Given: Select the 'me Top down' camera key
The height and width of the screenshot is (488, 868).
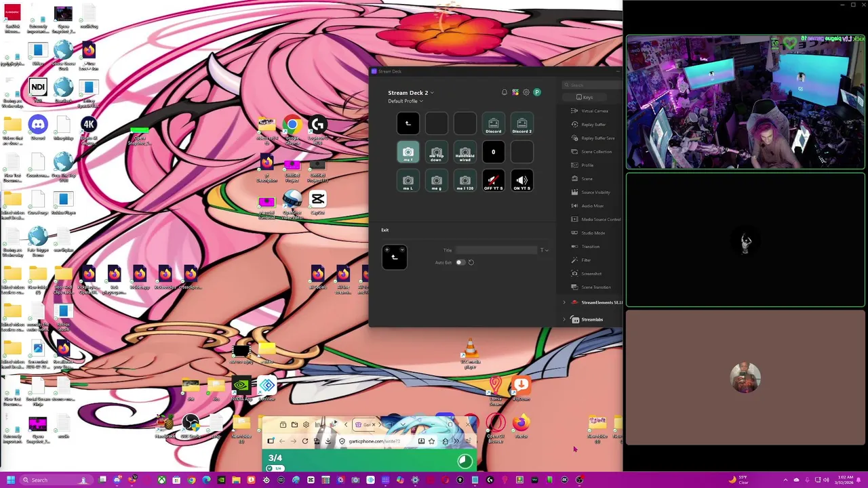Looking at the screenshot, I should pyautogui.click(x=437, y=152).
